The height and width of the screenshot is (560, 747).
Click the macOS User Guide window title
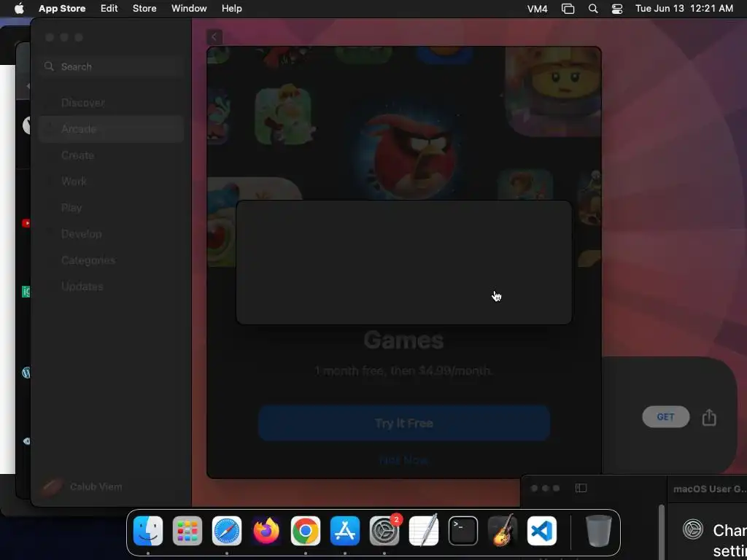click(709, 489)
